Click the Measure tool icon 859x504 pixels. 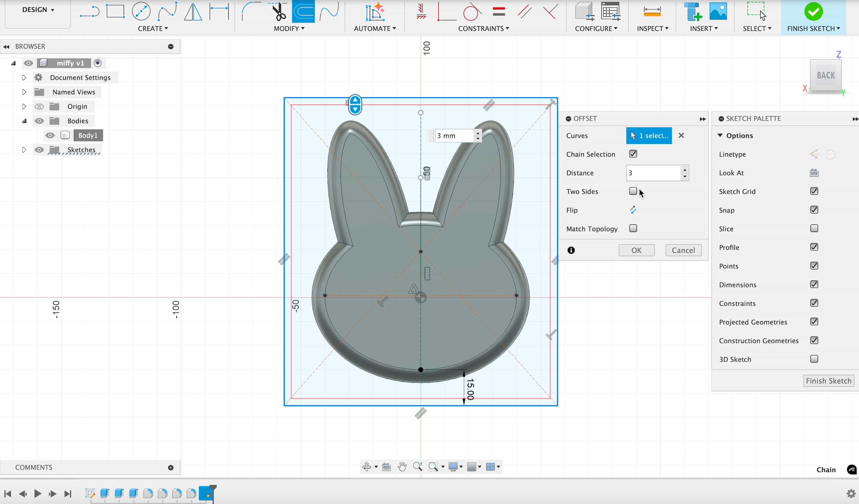pos(652,12)
